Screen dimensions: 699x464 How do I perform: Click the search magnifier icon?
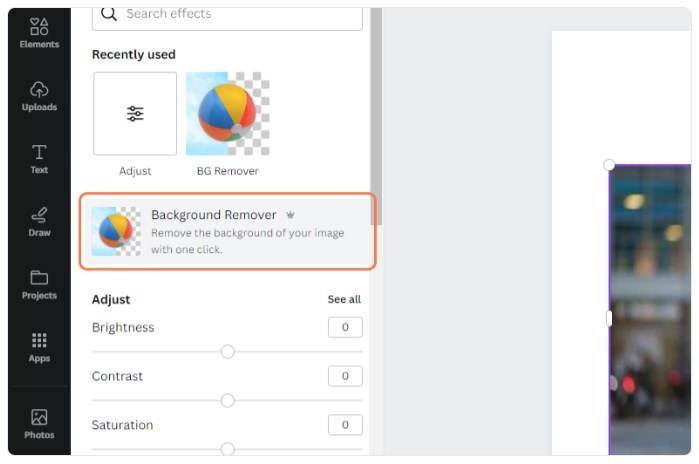(x=109, y=14)
